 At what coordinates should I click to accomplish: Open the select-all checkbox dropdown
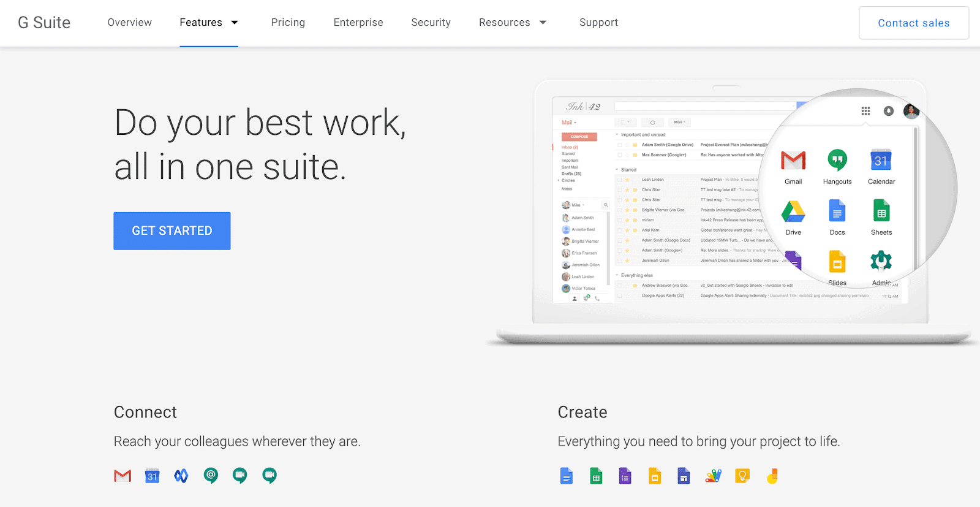pyautogui.click(x=625, y=123)
